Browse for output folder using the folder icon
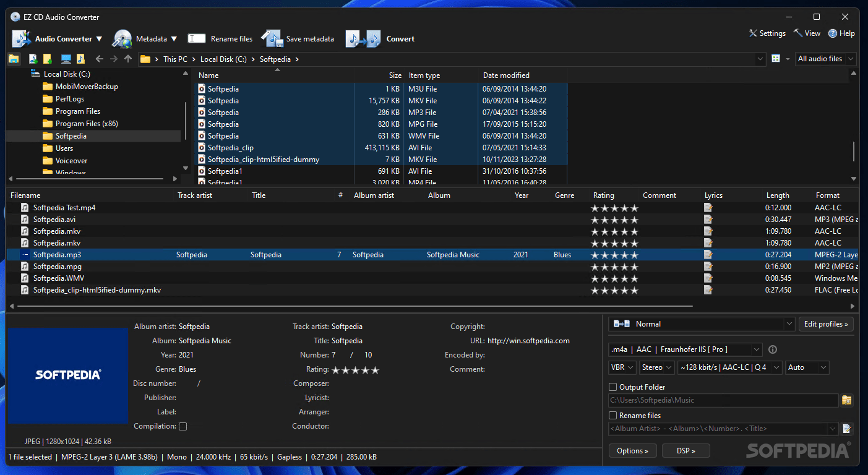The width and height of the screenshot is (868, 475). pyautogui.click(x=846, y=400)
